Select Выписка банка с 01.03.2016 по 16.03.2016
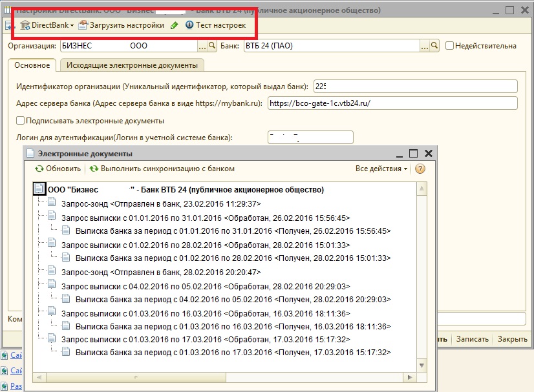 point(233,327)
